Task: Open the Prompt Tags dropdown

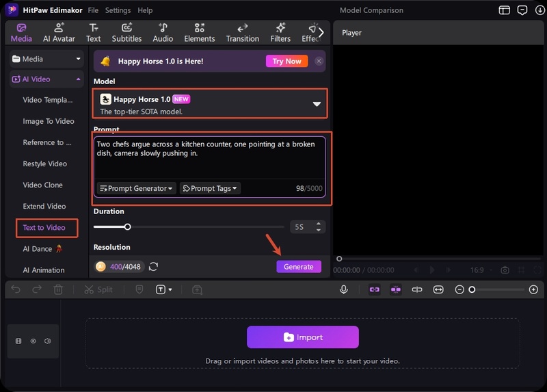Action: (x=210, y=189)
